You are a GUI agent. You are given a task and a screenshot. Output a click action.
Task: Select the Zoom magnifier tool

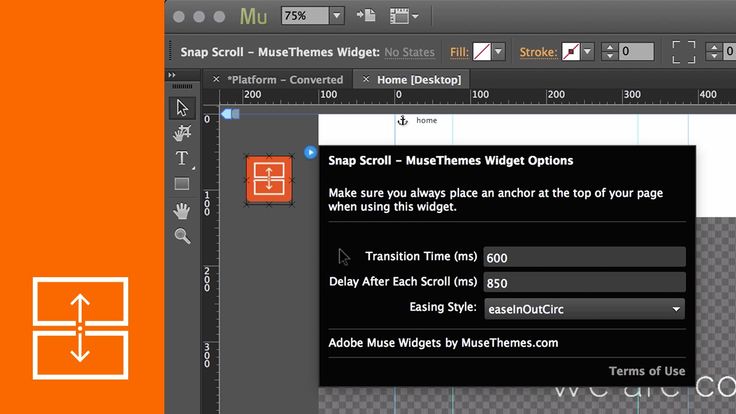click(182, 236)
